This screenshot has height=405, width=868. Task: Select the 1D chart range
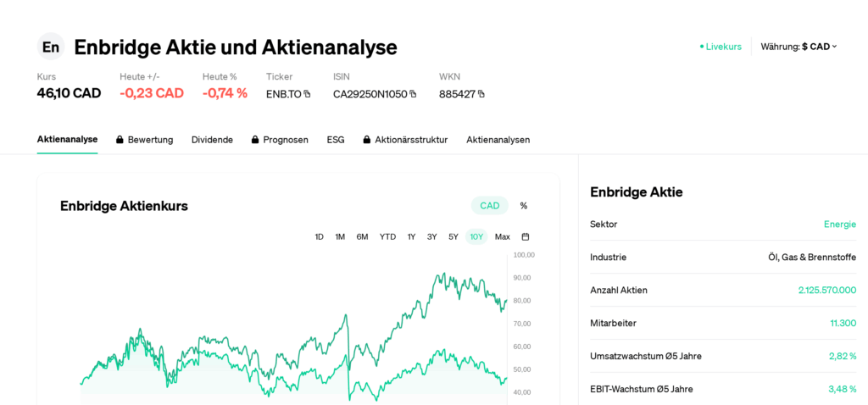(320, 236)
